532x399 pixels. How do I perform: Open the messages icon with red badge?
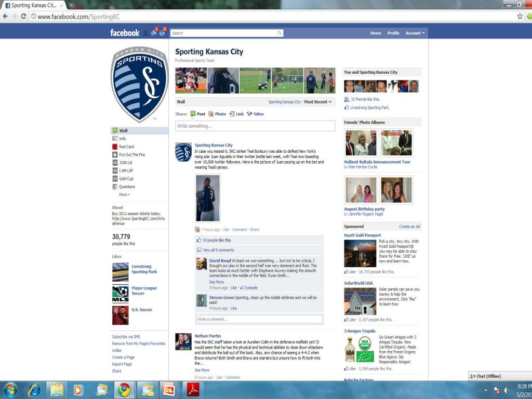pos(154,33)
